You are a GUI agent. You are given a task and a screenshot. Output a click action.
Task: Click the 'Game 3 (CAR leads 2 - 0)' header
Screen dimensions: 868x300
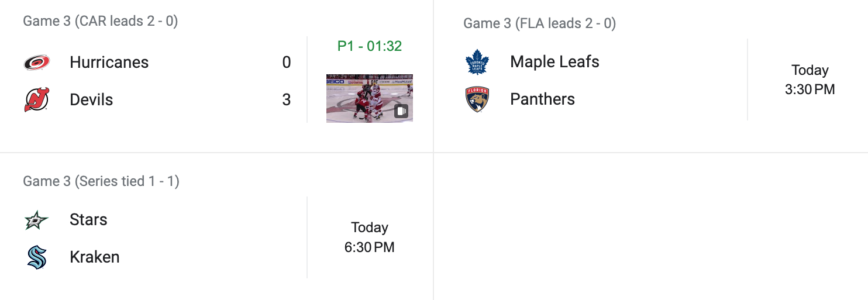point(101,22)
